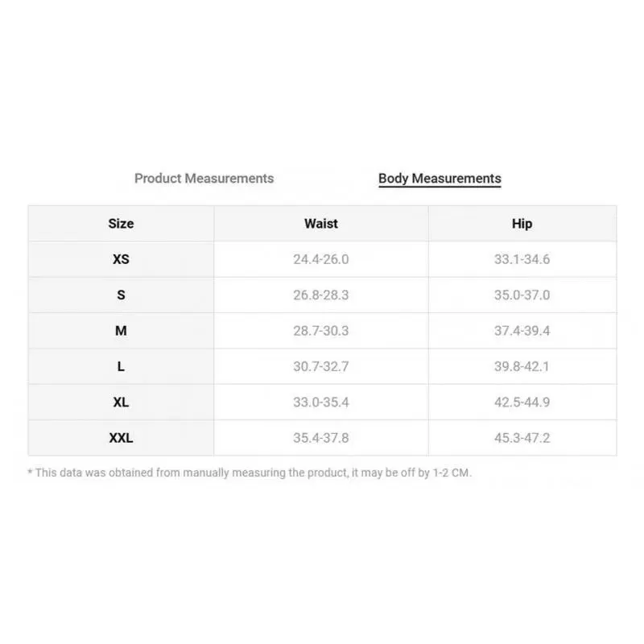Click waist value 26.8-28.3 for S
The height and width of the screenshot is (644, 644).
click(x=320, y=295)
